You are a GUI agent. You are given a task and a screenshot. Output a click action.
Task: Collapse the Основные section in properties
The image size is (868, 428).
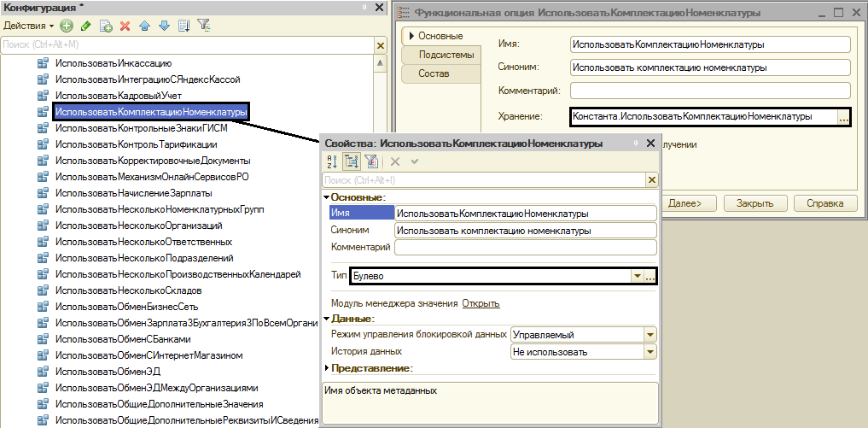pos(326,197)
